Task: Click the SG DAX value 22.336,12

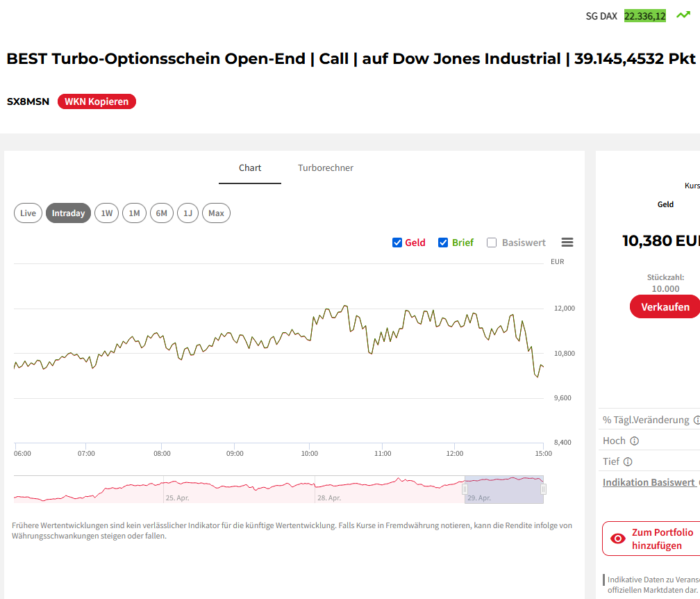Action: point(645,16)
